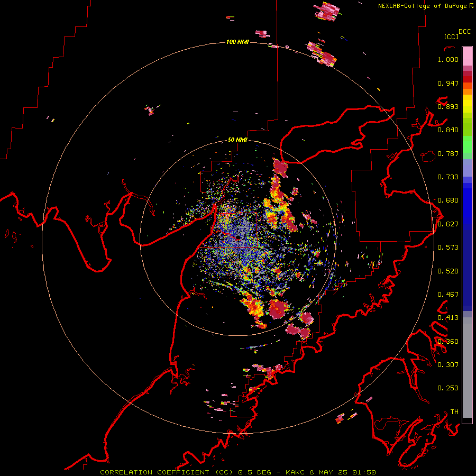Pick the bright green segment of the color bar
Image resolution: width=476 pixels, height=476 pixels.
pos(467,144)
